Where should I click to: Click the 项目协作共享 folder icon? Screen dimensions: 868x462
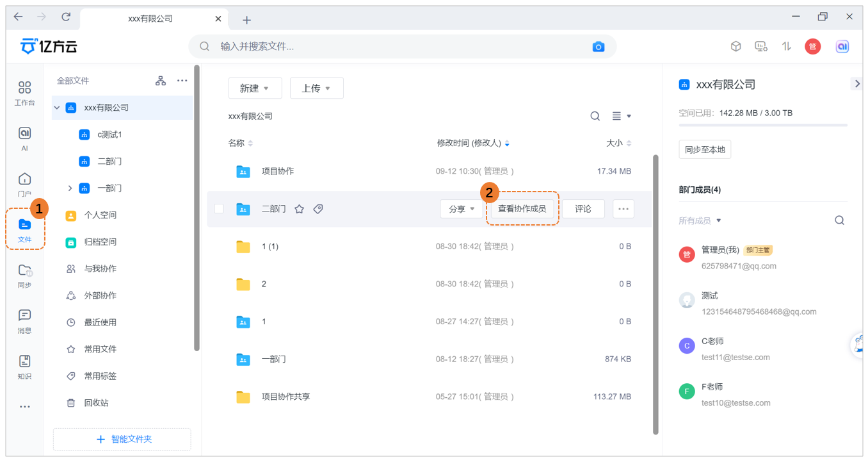(x=243, y=397)
